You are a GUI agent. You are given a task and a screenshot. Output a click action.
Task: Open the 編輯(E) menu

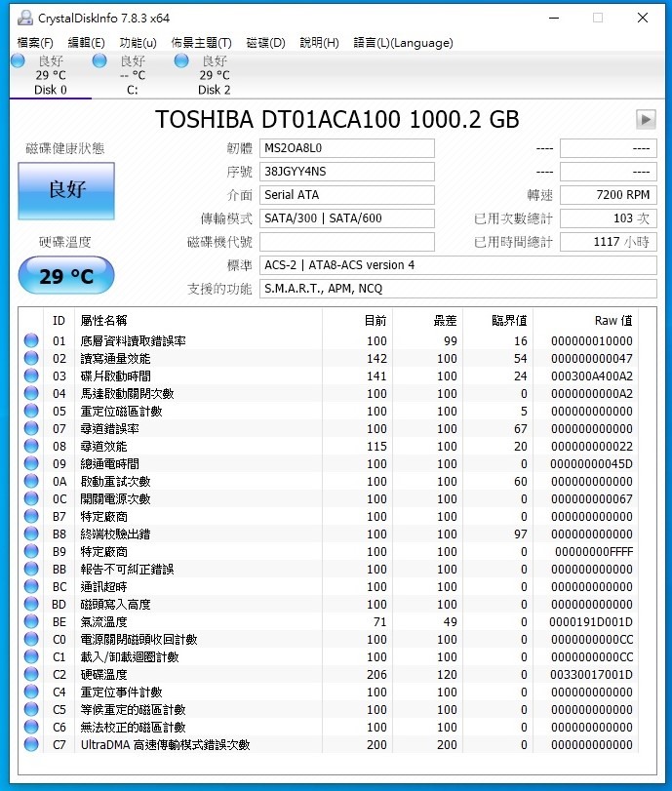coord(86,43)
